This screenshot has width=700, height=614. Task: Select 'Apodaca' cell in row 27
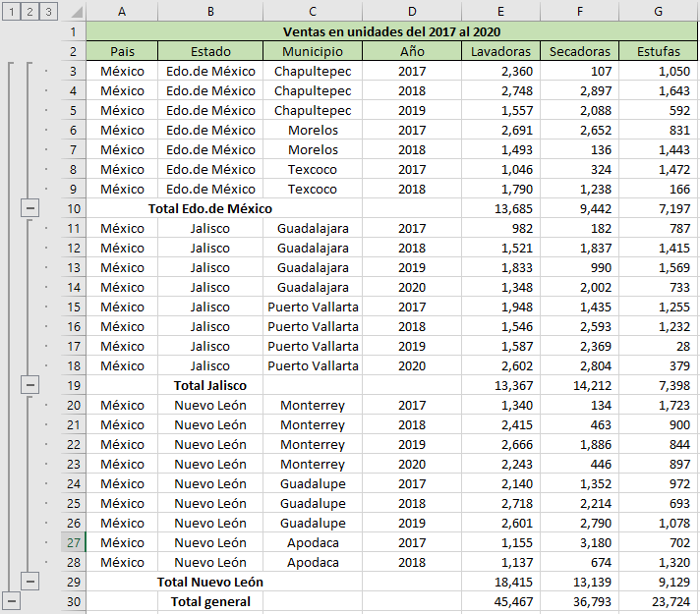click(313, 542)
